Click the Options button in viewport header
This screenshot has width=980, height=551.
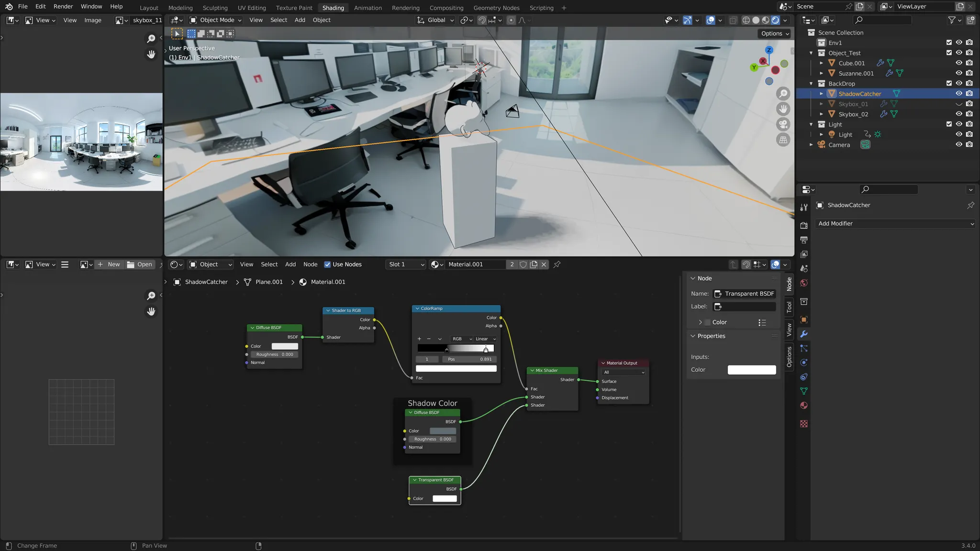coord(774,33)
